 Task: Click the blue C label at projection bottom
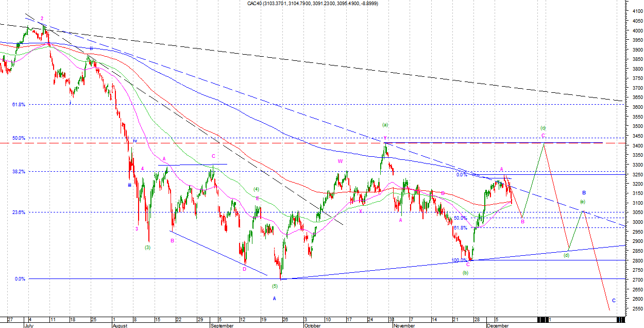point(614,300)
